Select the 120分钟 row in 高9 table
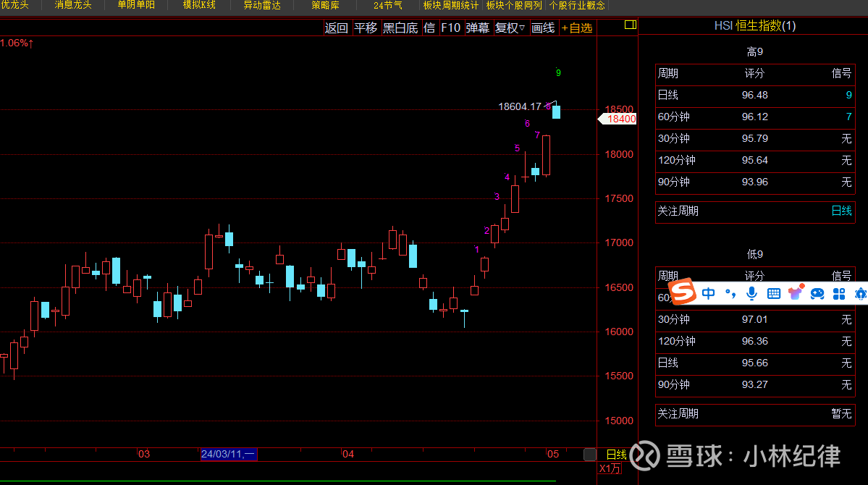868x485 pixels. 754,161
